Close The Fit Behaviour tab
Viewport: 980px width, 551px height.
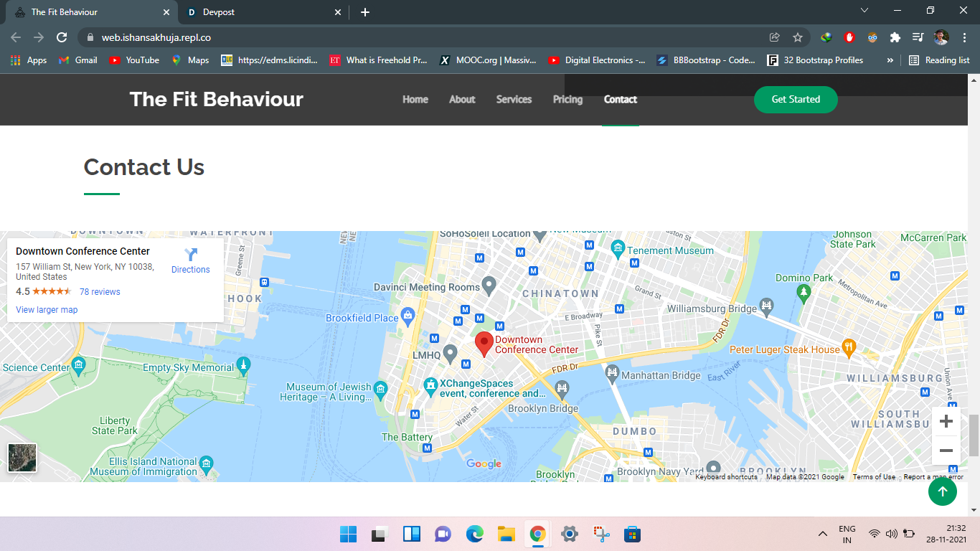coord(166,12)
